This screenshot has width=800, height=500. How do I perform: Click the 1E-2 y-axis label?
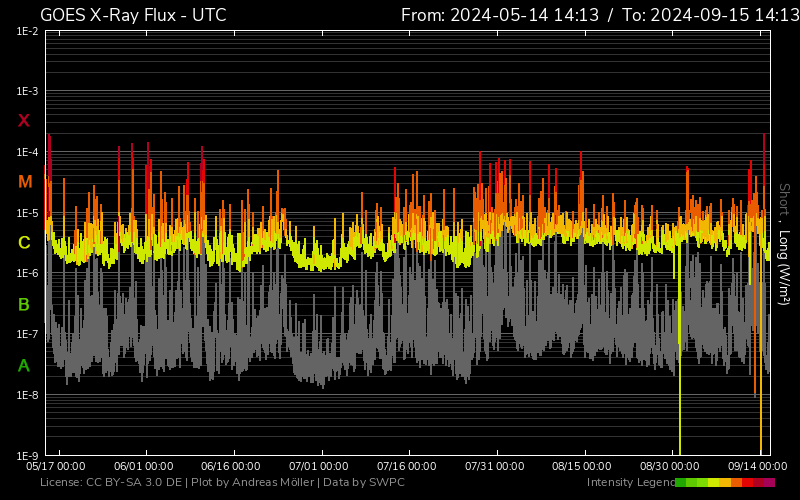point(27,32)
